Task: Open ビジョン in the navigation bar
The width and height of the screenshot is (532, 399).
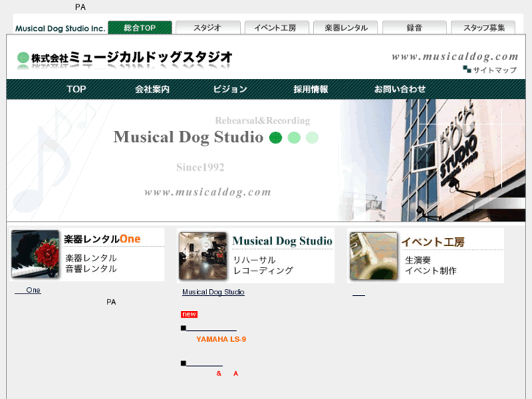Action: tap(230, 89)
